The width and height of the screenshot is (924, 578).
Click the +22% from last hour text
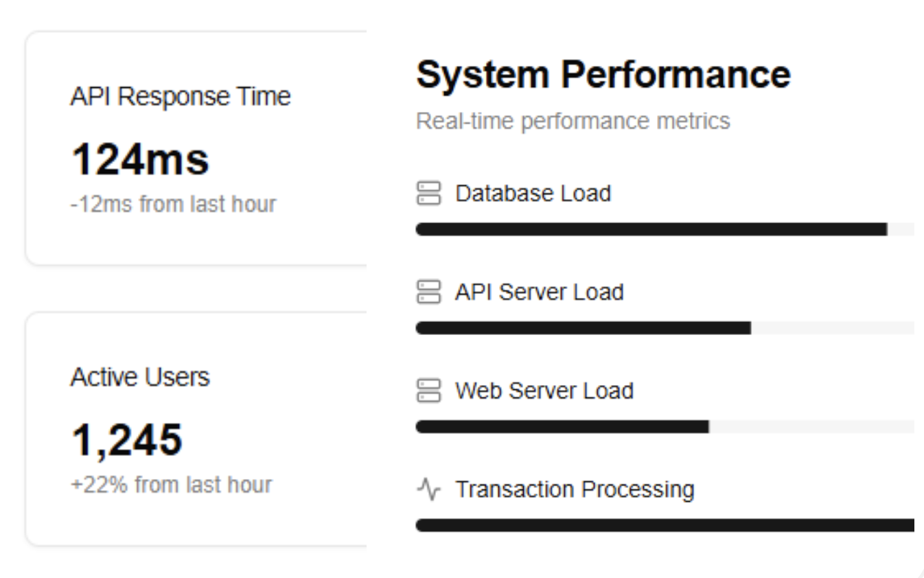tap(171, 485)
